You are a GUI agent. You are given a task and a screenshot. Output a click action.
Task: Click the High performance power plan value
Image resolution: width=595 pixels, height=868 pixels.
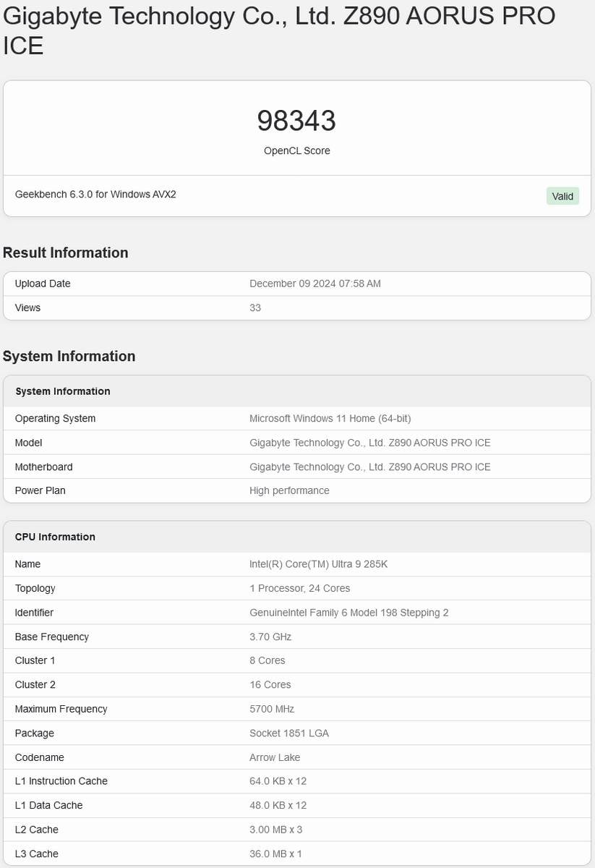tap(289, 490)
